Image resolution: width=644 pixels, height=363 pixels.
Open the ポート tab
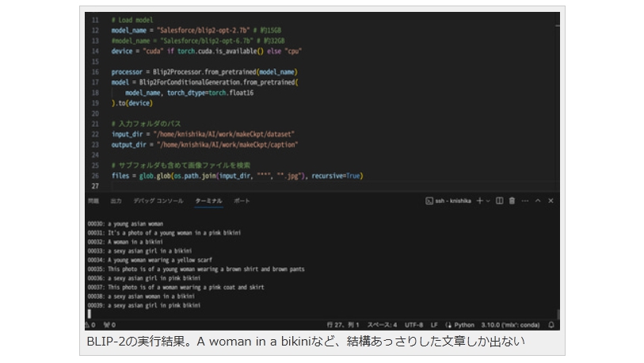coord(241,201)
